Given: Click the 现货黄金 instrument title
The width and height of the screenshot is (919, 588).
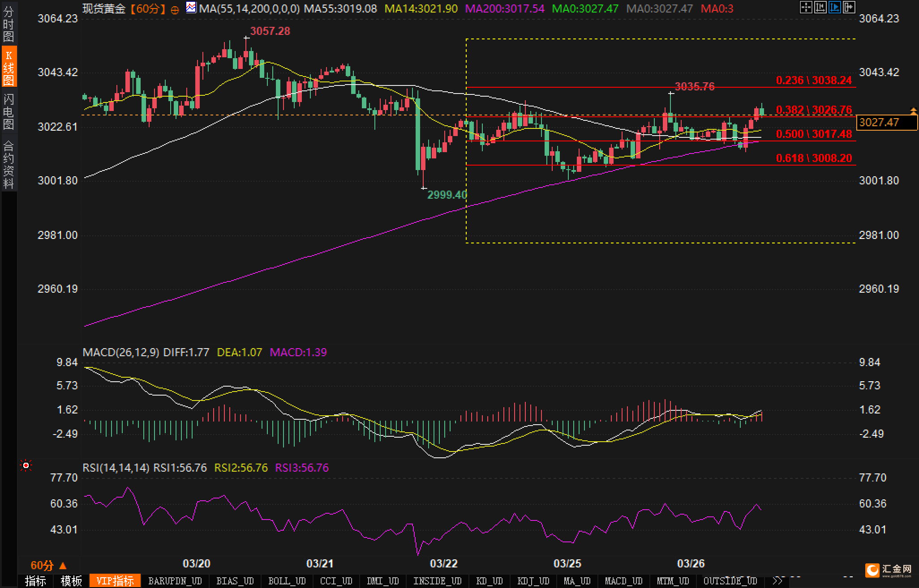Looking at the screenshot, I should 104,9.
